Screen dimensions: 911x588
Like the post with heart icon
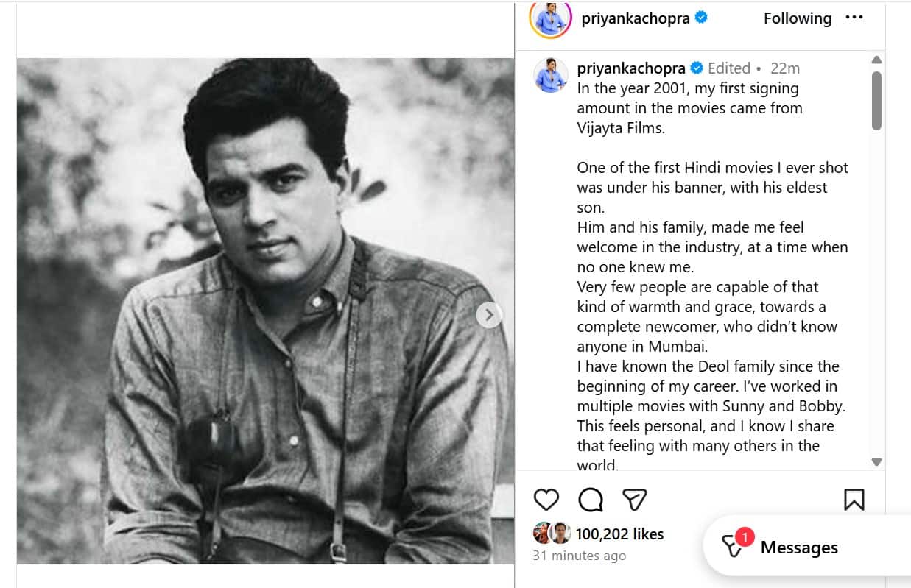point(546,500)
